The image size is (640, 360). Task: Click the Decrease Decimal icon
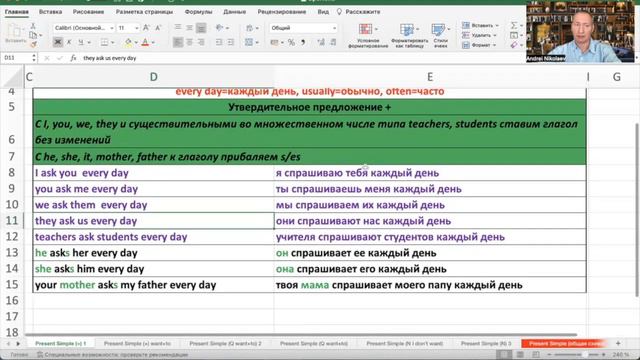[333, 42]
